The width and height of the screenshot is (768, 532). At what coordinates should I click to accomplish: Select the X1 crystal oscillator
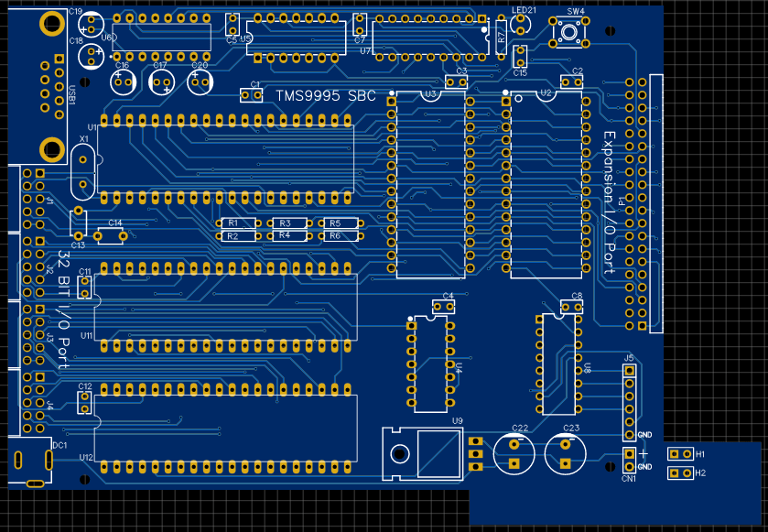coord(83,171)
